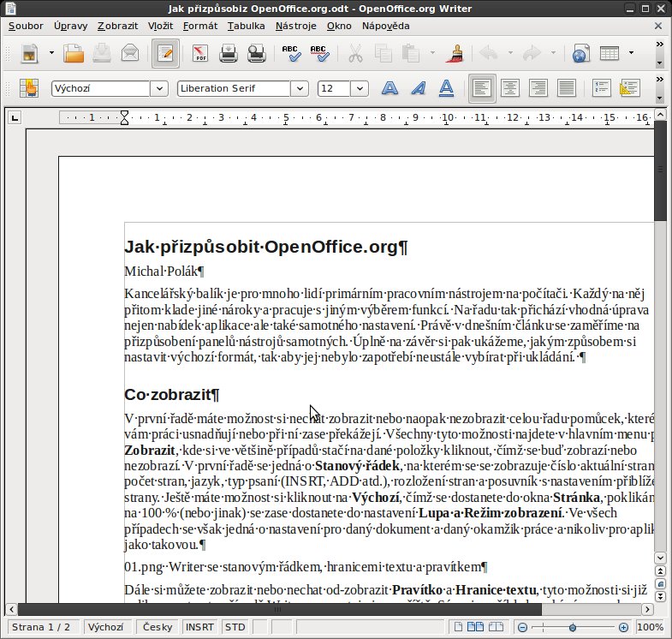Click the paragraph style field Výchozí
The width and height of the screenshot is (672, 639).
(x=101, y=88)
